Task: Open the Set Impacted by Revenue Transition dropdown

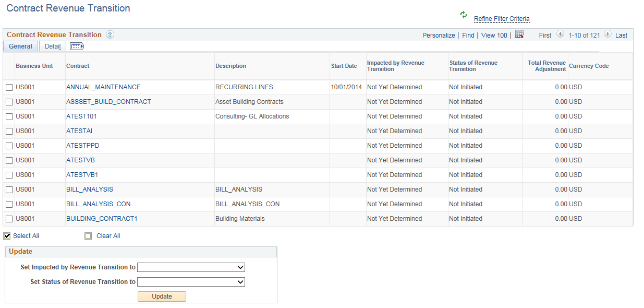Action: coord(191,267)
